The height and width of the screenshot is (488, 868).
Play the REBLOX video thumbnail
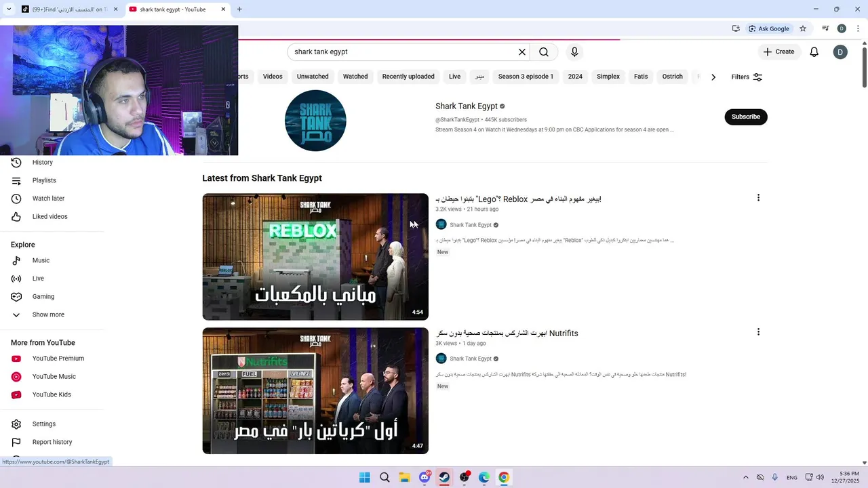click(315, 257)
